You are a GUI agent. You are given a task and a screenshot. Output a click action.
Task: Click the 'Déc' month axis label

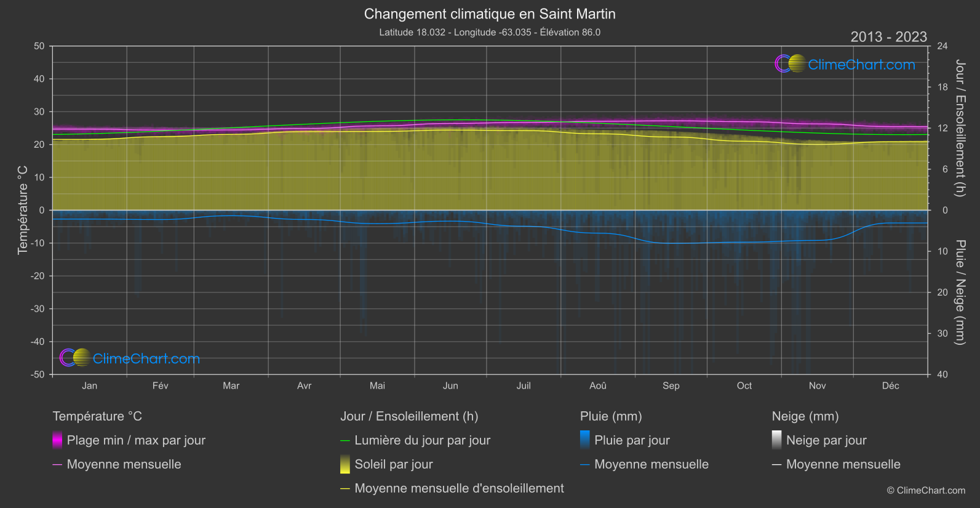pos(890,385)
